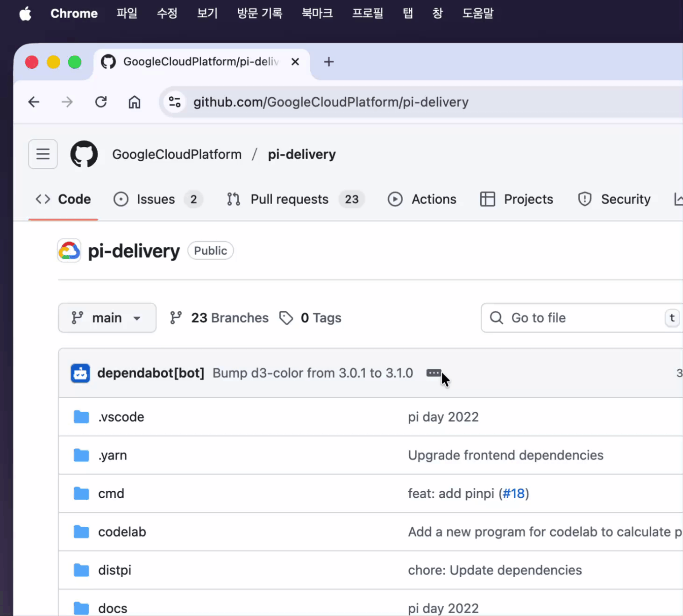Screen dimensions: 683x616
Task: Open pull request #18 link
Action: click(x=513, y=494)
